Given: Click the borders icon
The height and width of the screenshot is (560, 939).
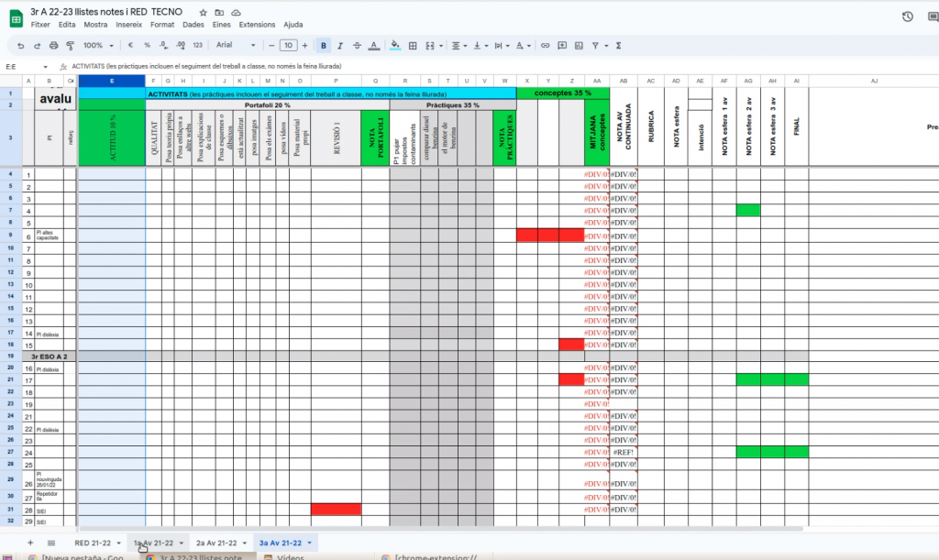Looking at the screenshot, I should click(413, 45).
